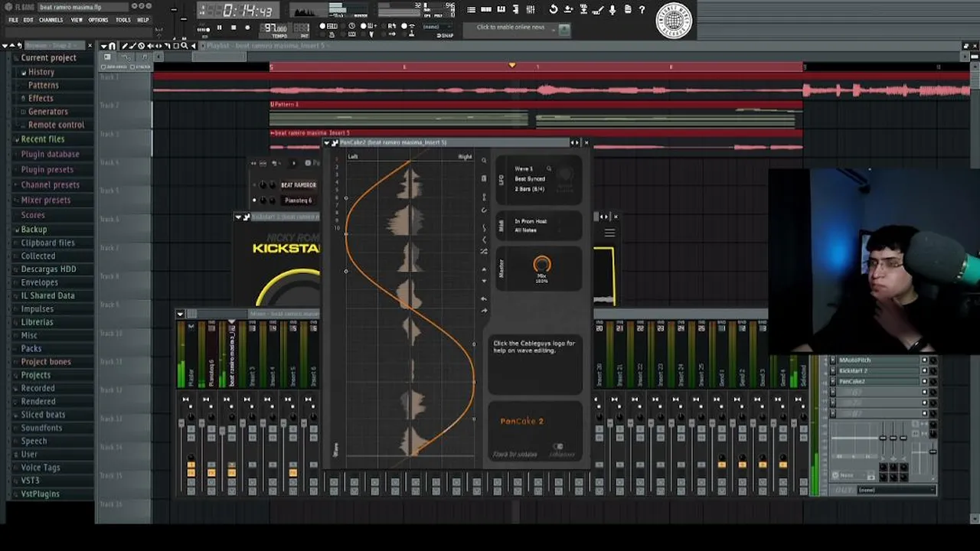Click the Cableguys logo in PanCake
Image resolution: width=980 pixels, height=551 pixels.
[x=562, y=450]
